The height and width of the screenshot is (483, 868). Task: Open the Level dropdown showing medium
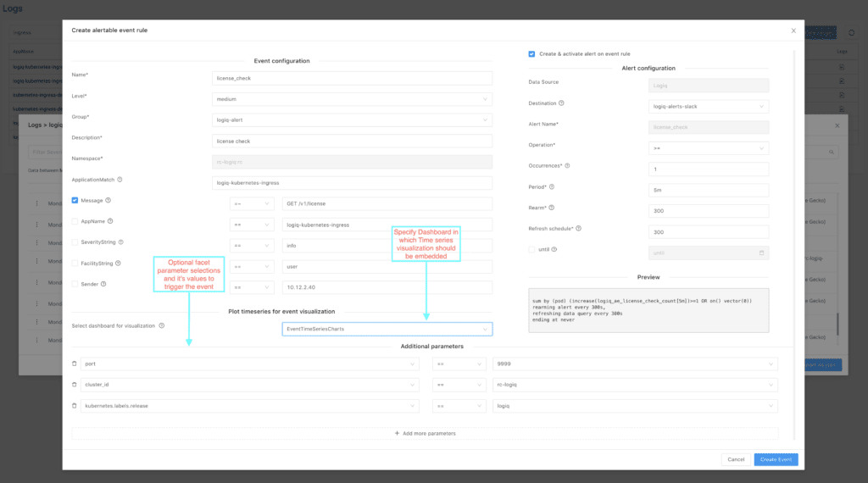352,99
